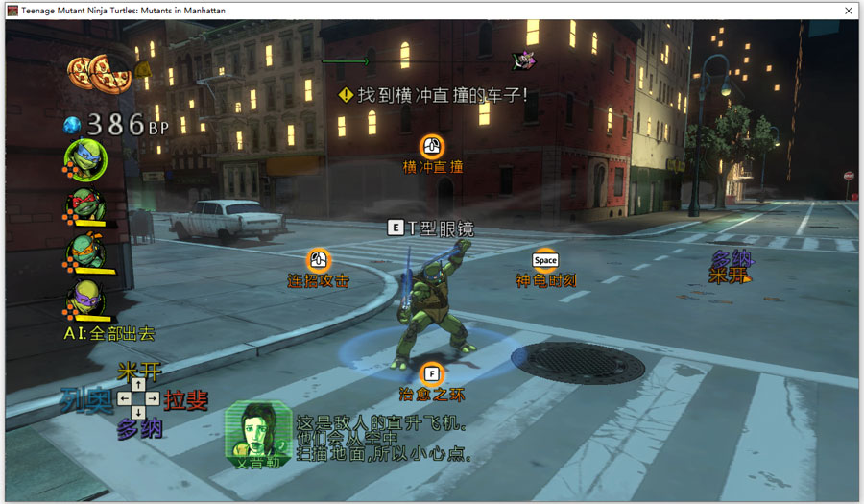The width and height of the screenshot is (864, 504).
Task: Click the down arrow on the d-pad
Action: point(138,412)
